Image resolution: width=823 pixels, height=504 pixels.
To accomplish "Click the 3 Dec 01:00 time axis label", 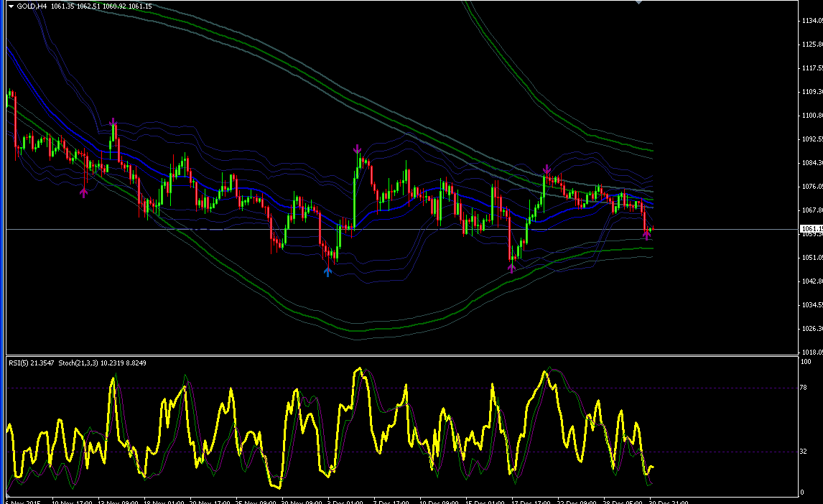I will (345, 502).
